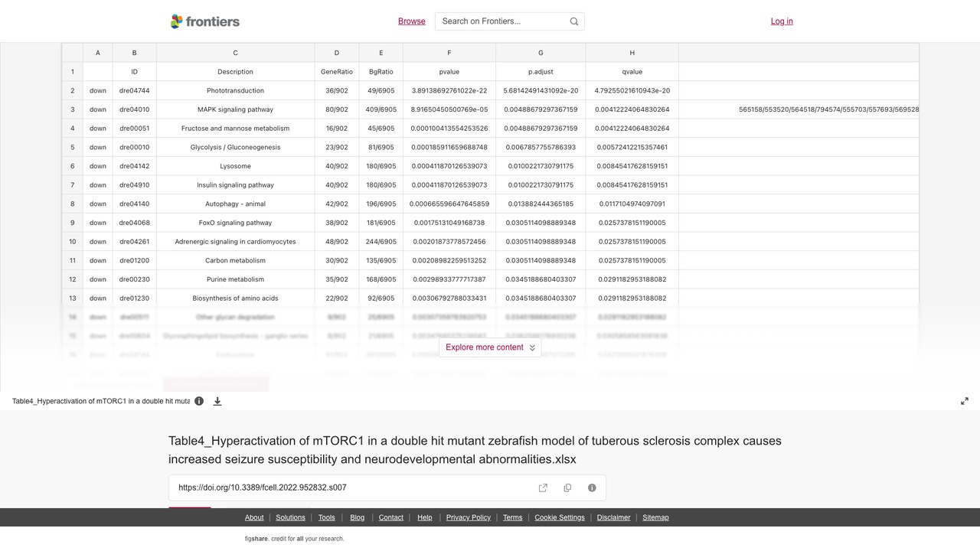
Task: Select the 'Glycolysis / Gluconeogenesis' cell
Action: [x=235, y=147]
